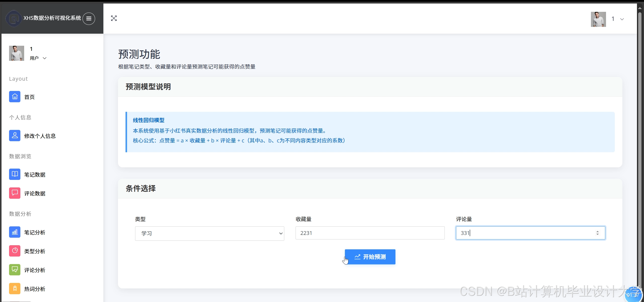Select the 热词分析 hot words icon
This screenshot has width=644, height=302.
[x=15, y=288]
